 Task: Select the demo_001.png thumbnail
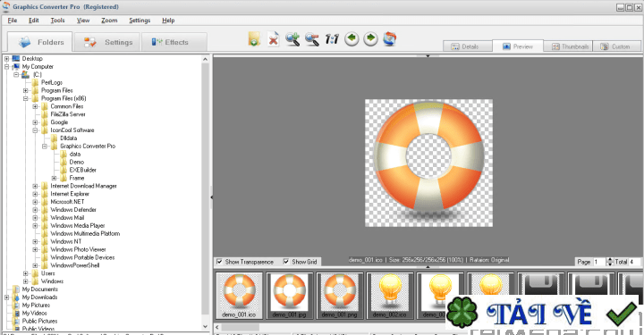coord(339,295)
